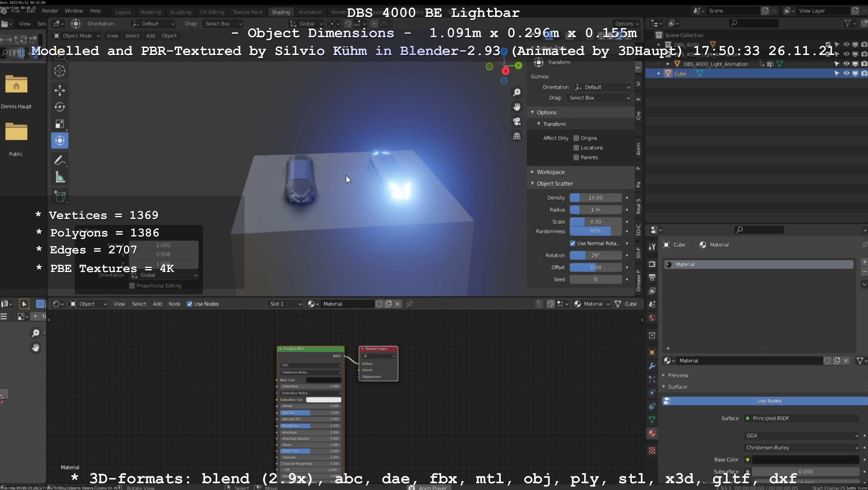Viewport: 868px width, 490px height.
Task: Disable Cube in renders camera icon
Action: point(864,73)
